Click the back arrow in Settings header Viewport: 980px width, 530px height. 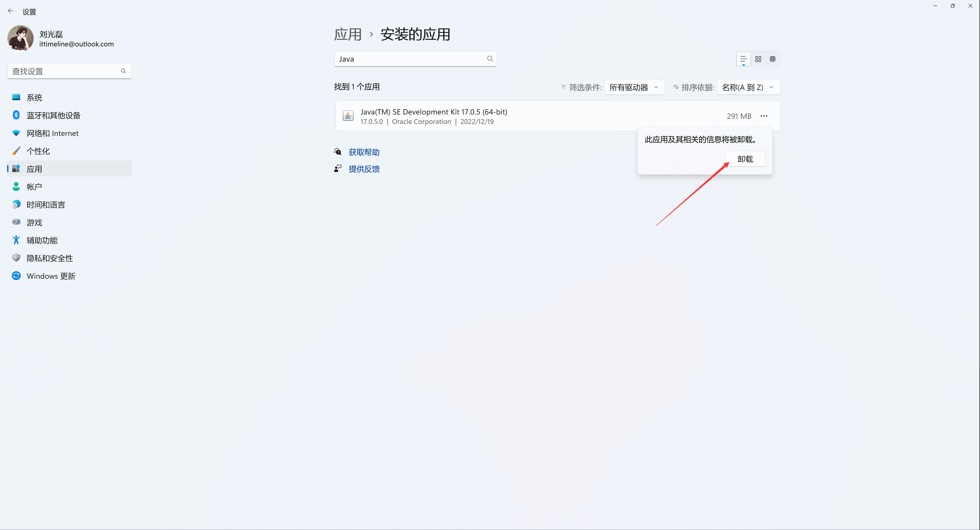pyautogui.click(x=11, y=11)
